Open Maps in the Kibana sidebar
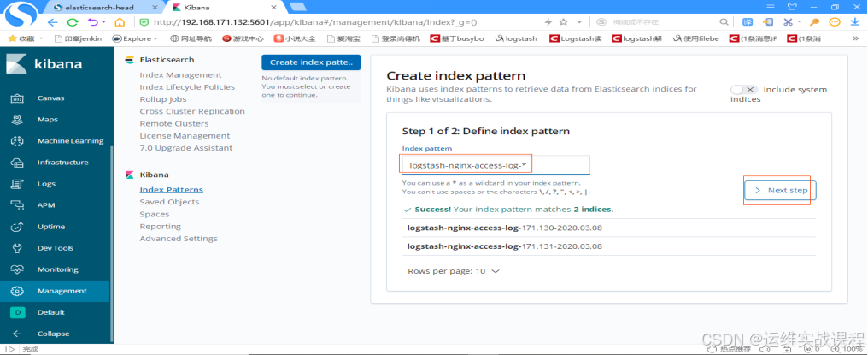This screenshot has width=868, height=355. click(47, 120)
